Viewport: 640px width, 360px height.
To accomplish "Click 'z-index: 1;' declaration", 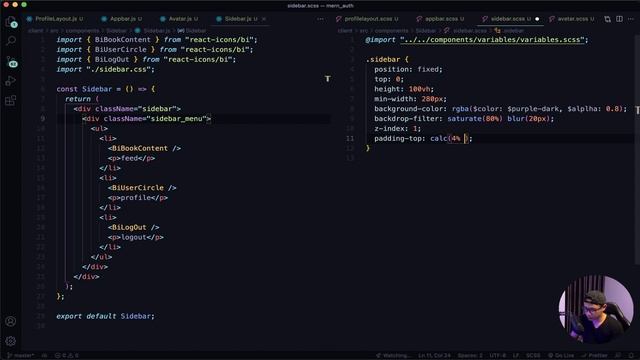I will (x=398, y=129).
